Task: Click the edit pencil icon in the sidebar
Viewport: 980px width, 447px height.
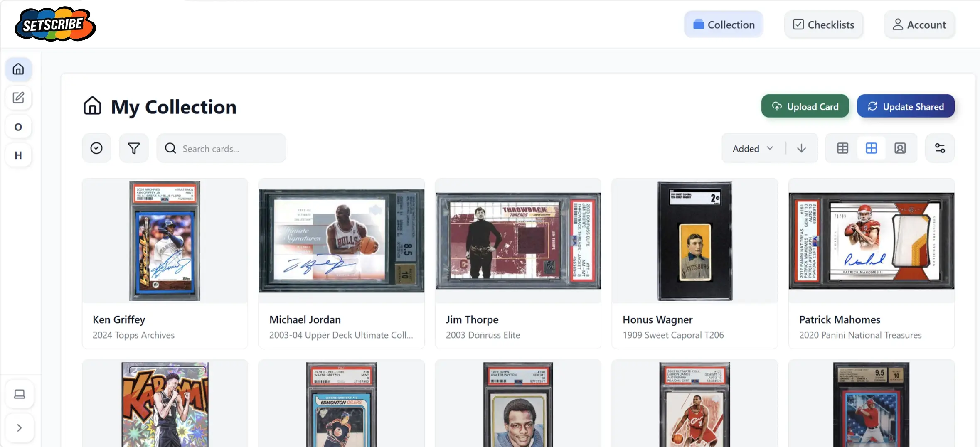Action: coord(18,98)
